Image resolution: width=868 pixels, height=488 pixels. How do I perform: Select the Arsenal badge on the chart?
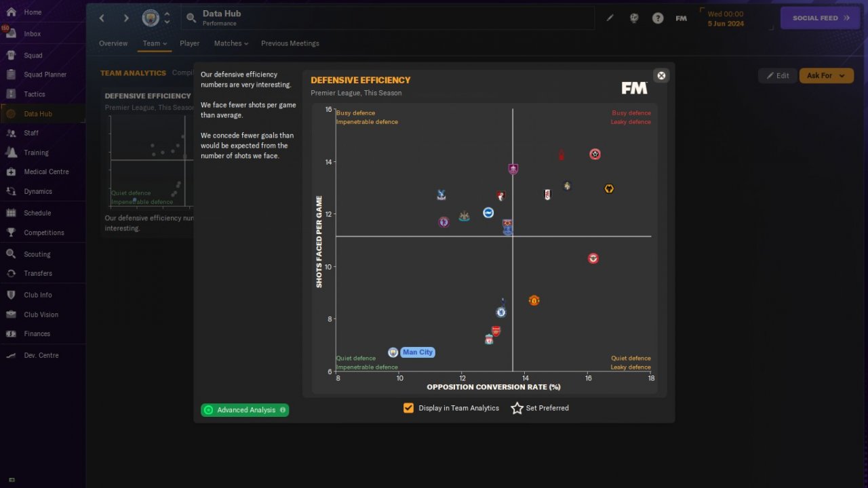point(496,331)
